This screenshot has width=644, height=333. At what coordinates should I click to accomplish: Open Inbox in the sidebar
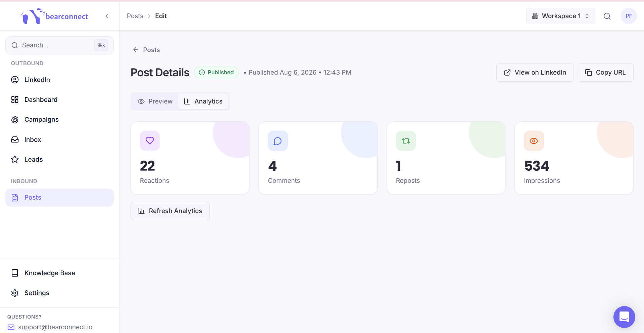(x=59, y=139)
